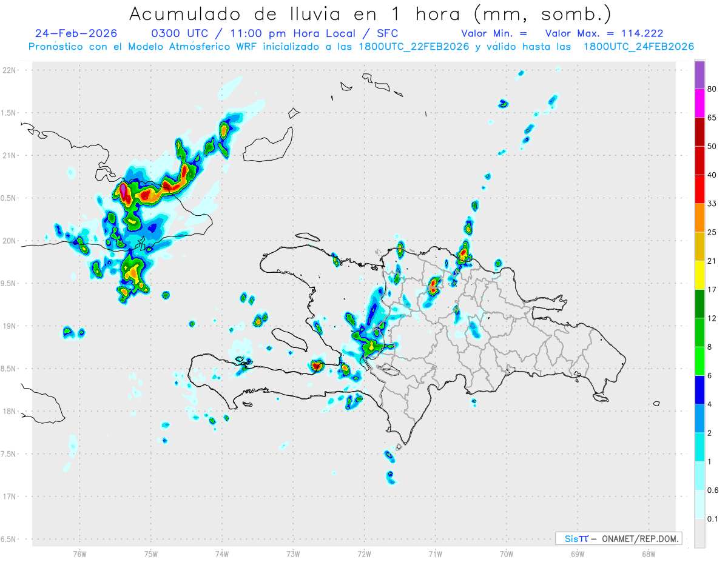Select the "Valor Min. =" label
Viewport: 728px width, 562px height.
coord(494,33)
